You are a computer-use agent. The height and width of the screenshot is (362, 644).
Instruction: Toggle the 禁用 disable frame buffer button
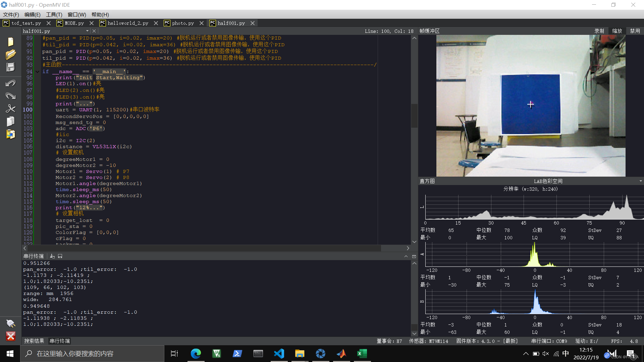[635, 31]
